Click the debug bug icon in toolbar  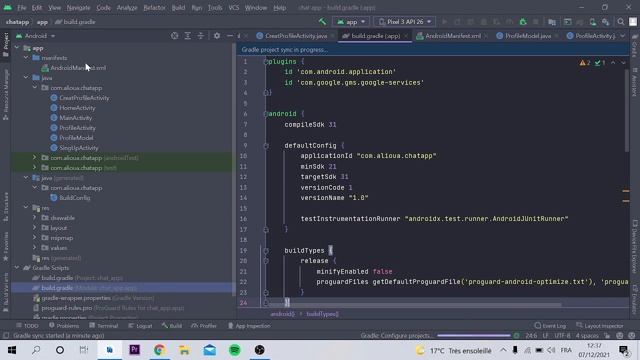(523, 22)
